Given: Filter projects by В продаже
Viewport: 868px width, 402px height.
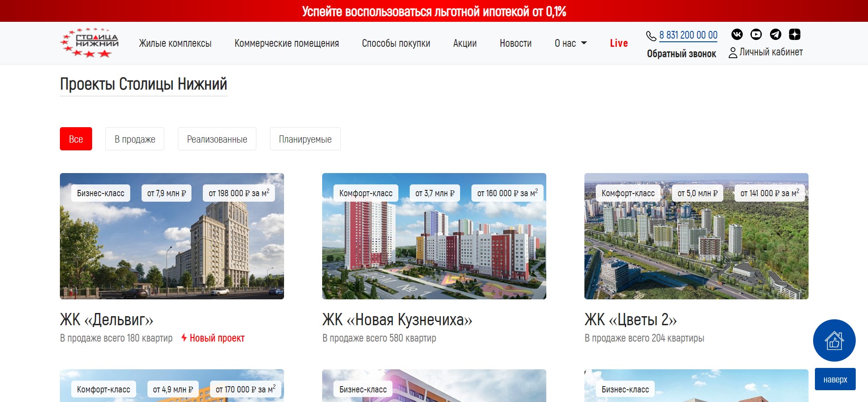Looking at the screenshot, I should [x=135, y=139].
